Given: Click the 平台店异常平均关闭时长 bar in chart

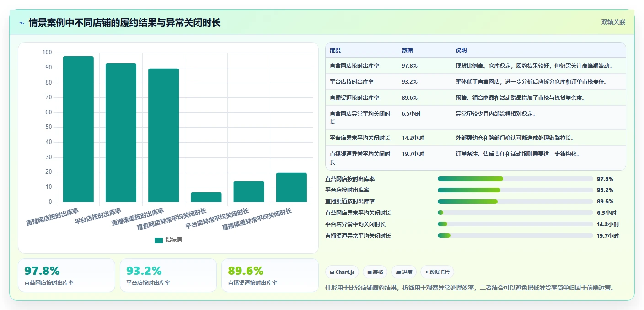Looking at the screenshot, I should 249,192.
